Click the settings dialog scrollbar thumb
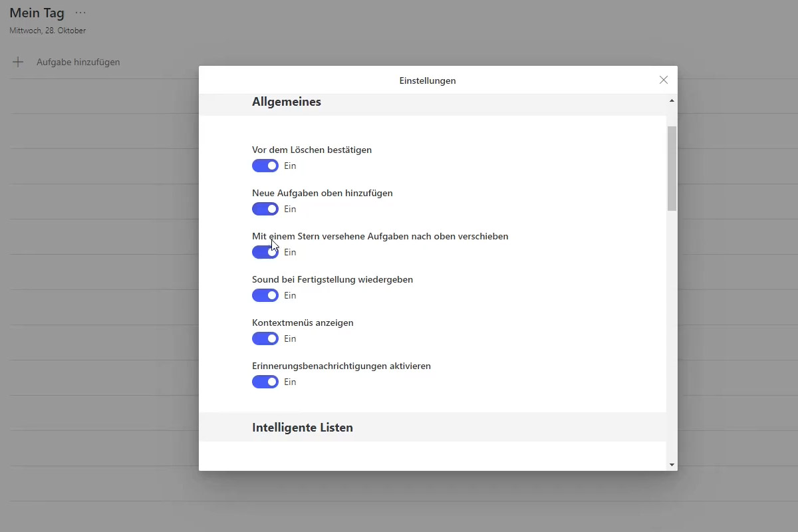This screenshot has height=532, width=798. click(x=672, y=168)
